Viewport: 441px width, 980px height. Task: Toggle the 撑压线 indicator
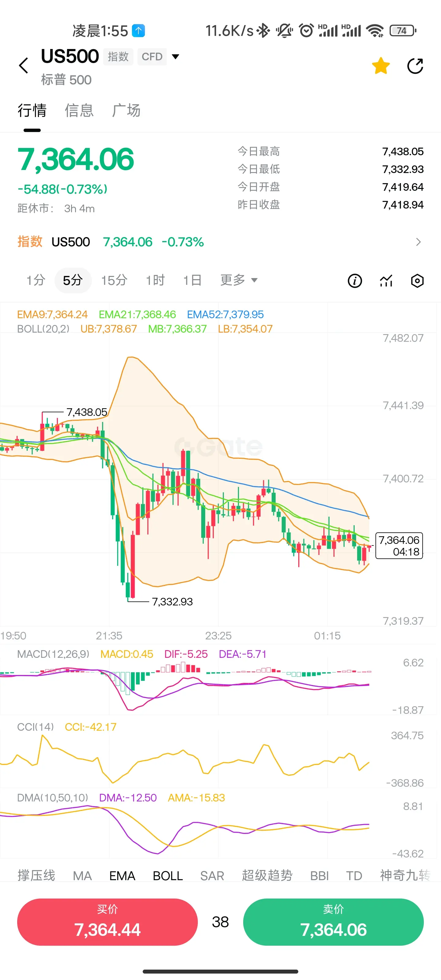(36, 875)
